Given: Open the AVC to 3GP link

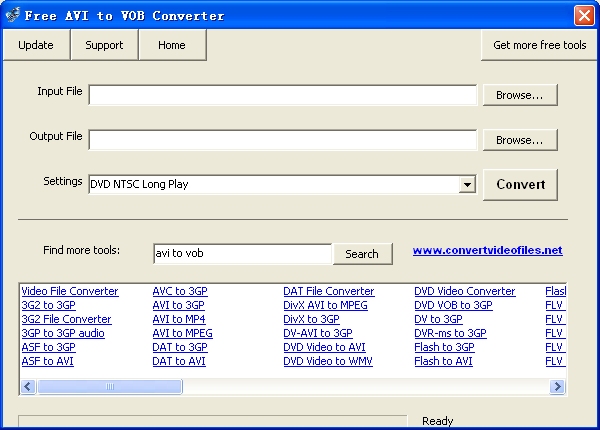Looking at the screenshot, I should 180,291.
